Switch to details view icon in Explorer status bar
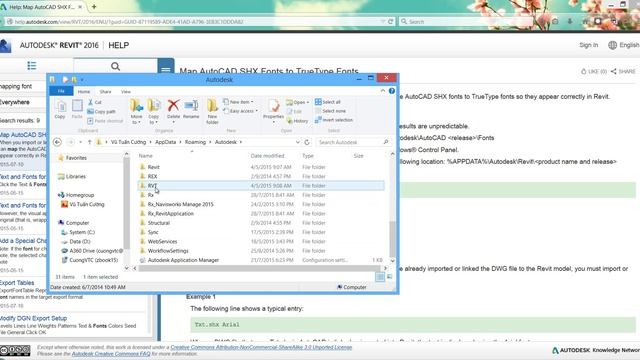This screenshot has height=360, width=640. (380, 277)
